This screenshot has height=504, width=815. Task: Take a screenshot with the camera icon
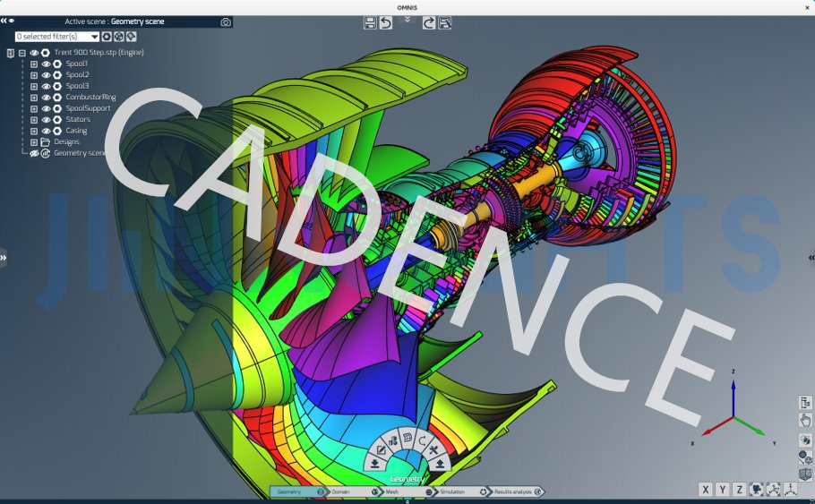click(x=226, y=22)
